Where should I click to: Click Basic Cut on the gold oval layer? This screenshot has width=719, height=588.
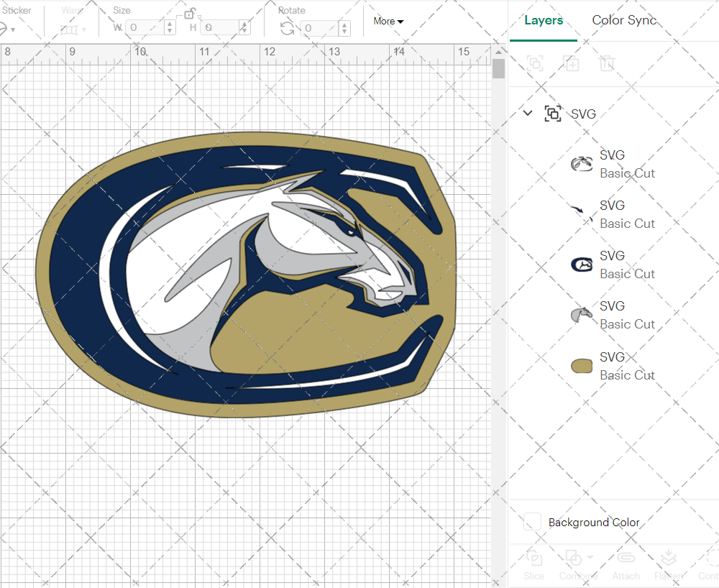point(627,375)
